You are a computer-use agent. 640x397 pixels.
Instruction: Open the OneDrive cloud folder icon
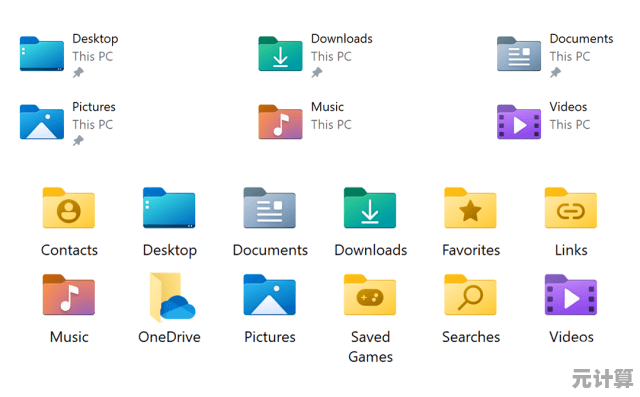pyautogui.click(x=172, y=297)
